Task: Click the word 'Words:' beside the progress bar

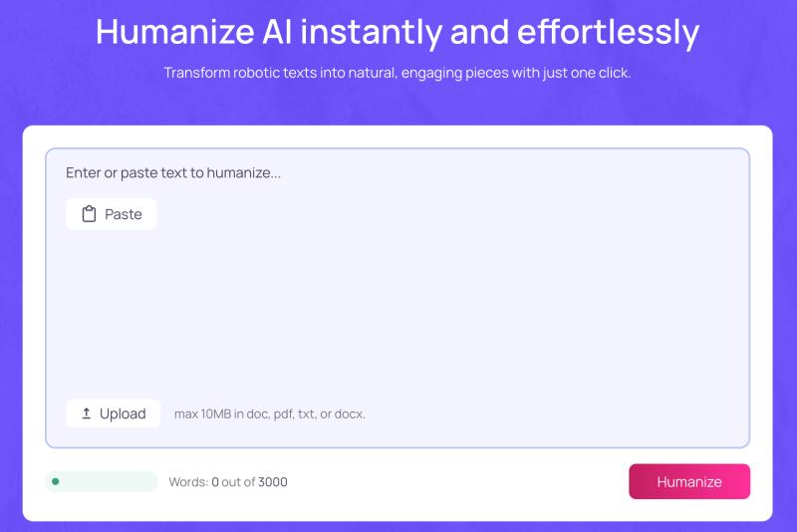Action: tap(188, 482)
